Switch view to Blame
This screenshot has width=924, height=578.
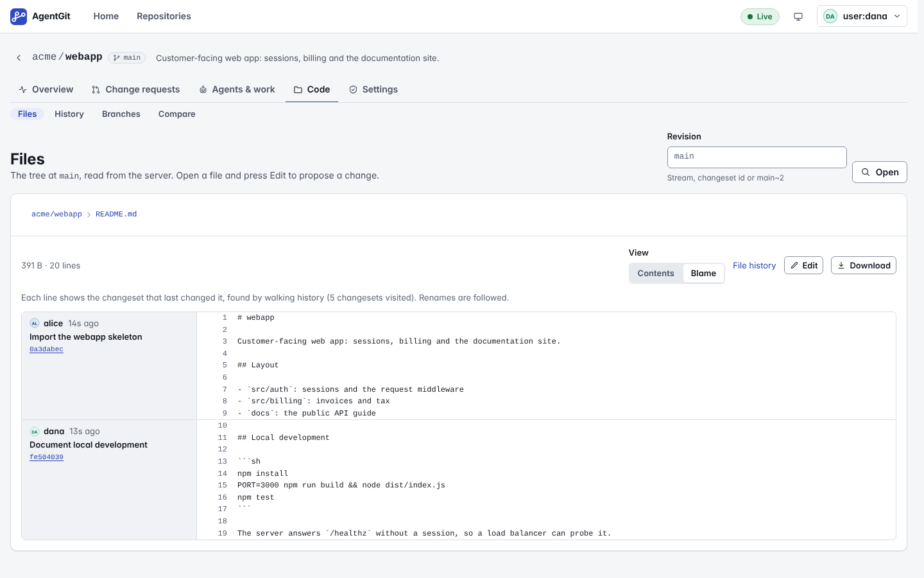[703, 273]
